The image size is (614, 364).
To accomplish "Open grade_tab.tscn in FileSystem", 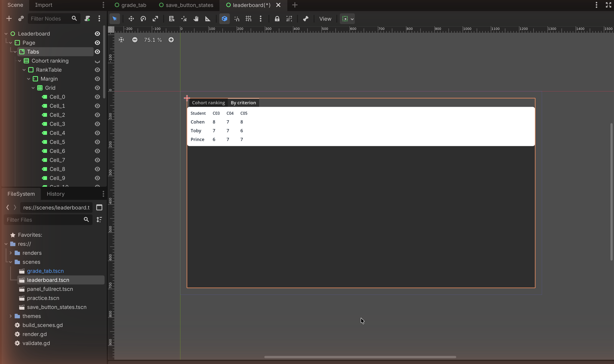I will pyautogui.click(x=45, y=271).
